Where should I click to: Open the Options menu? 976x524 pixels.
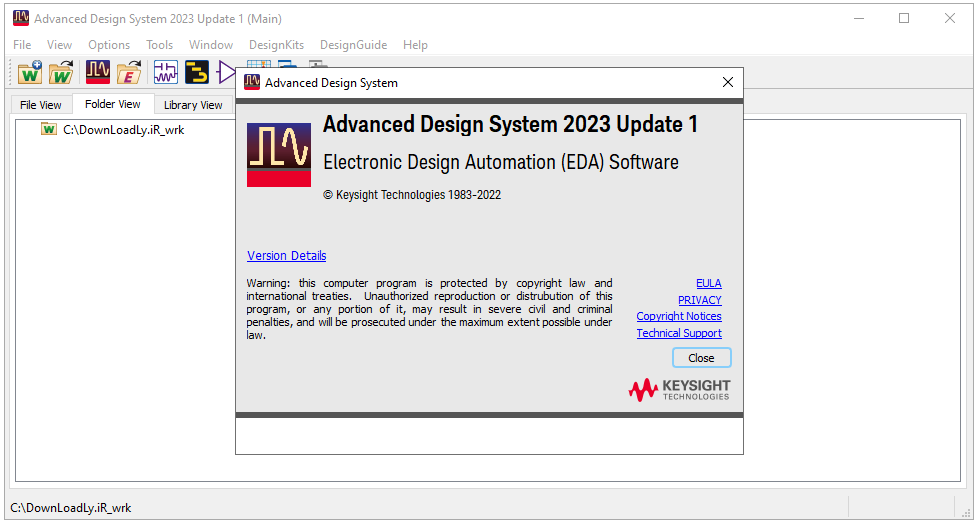(x=109, y=45)
